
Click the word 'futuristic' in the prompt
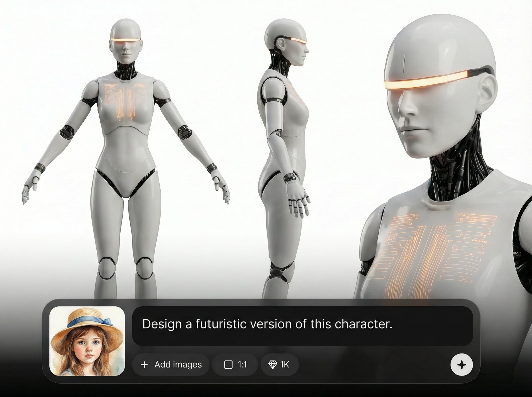[x=221, y=324]
